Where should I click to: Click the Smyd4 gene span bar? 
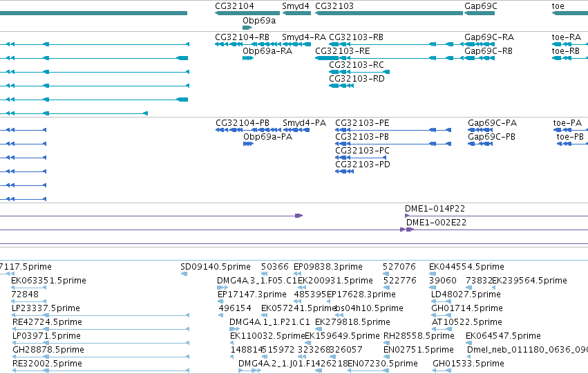pyautogui.click(x=296, y=14)
